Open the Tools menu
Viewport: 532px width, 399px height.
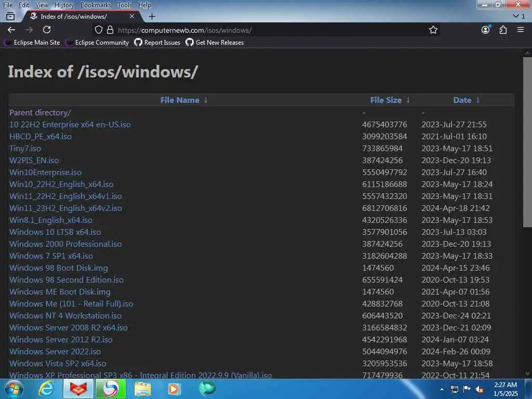coord(125,5)
